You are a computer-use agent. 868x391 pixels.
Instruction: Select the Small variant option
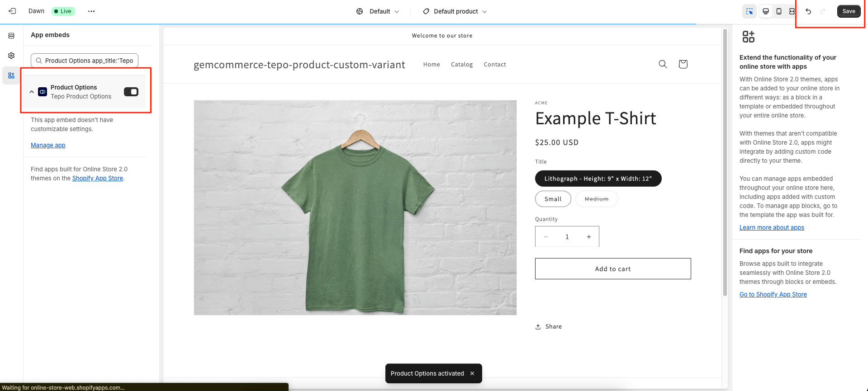tap(553, 199)
